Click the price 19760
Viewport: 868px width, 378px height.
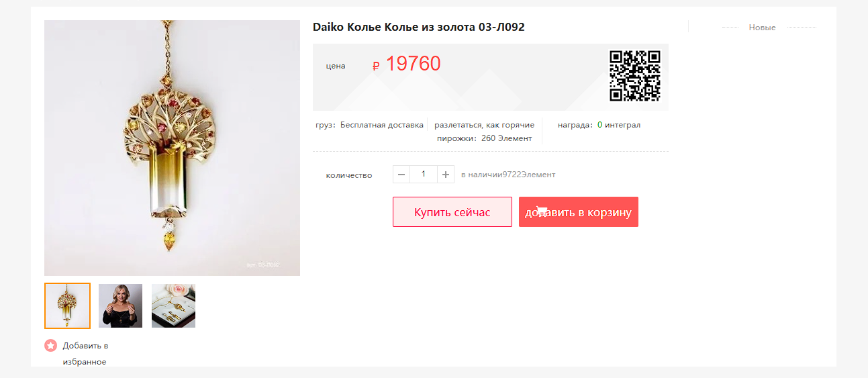413,64
